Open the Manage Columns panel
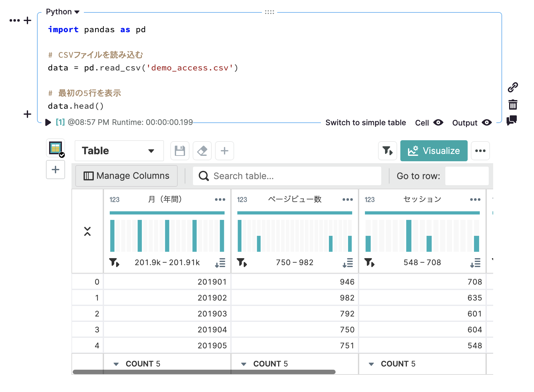The image size is (534, 392). (126, 176)
